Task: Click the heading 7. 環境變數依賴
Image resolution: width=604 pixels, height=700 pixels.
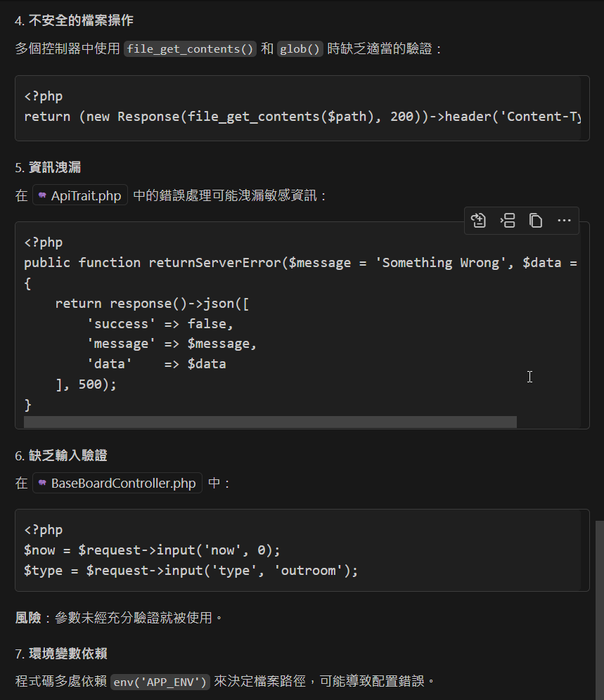Action: pos(60,654)
